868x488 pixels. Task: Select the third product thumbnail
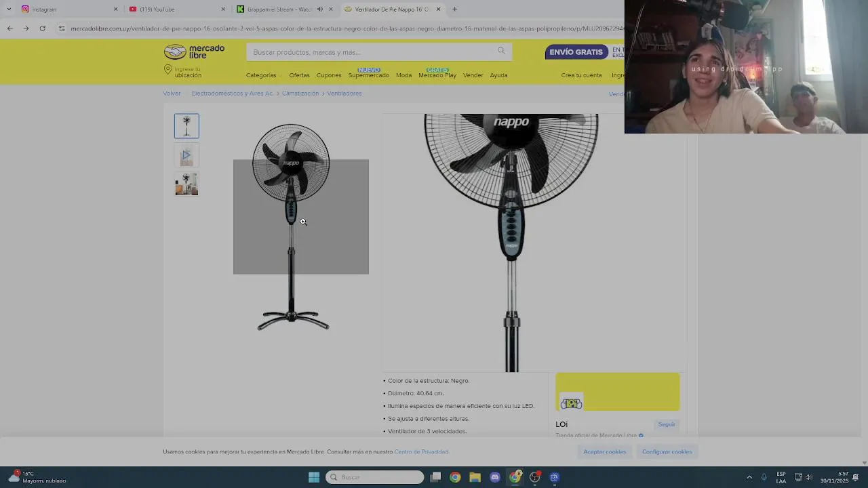click(186, 184)
